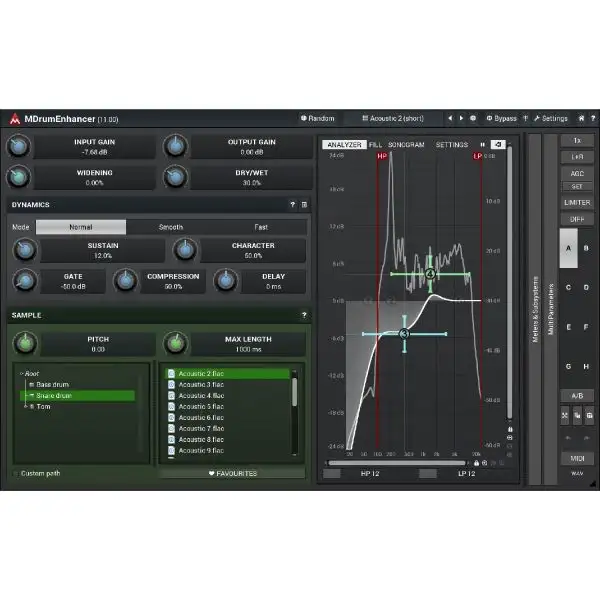Image resolution: width=600 pixels, height=600 pixels.
Task: Select sample Acoustic 5.flac
Action: pos(228,406)
